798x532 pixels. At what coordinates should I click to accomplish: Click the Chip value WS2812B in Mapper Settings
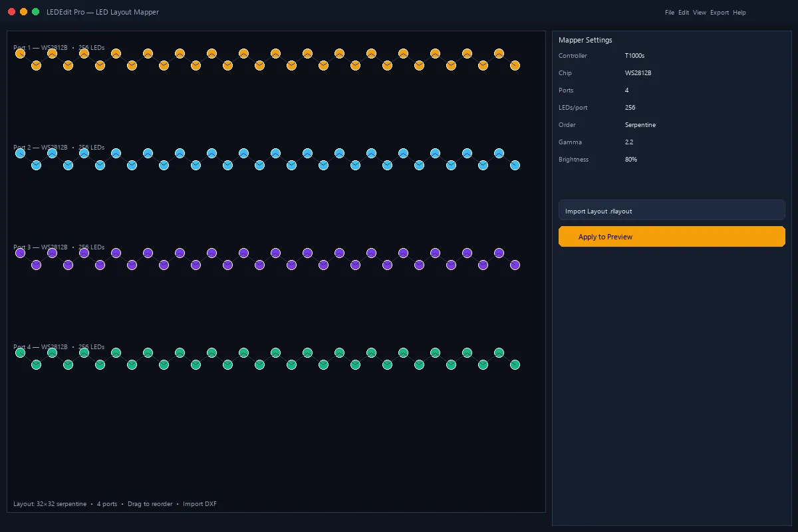pos(638,73)
